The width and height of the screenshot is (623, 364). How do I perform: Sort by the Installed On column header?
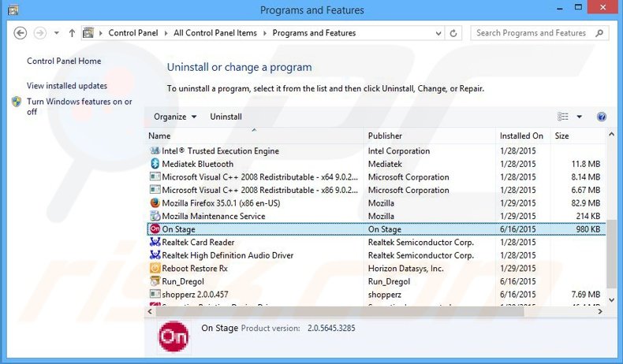click(x=523, y=136)
